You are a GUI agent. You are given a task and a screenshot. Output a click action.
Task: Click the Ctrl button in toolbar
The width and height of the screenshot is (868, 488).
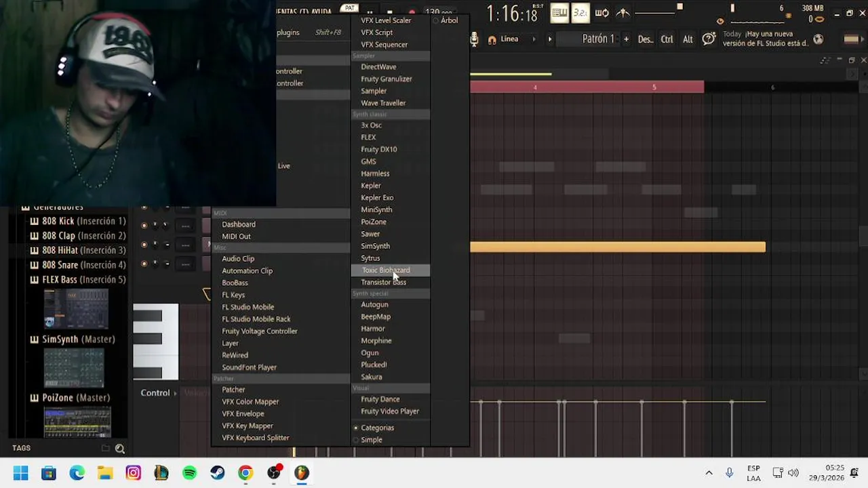click(x=667, y=39)
